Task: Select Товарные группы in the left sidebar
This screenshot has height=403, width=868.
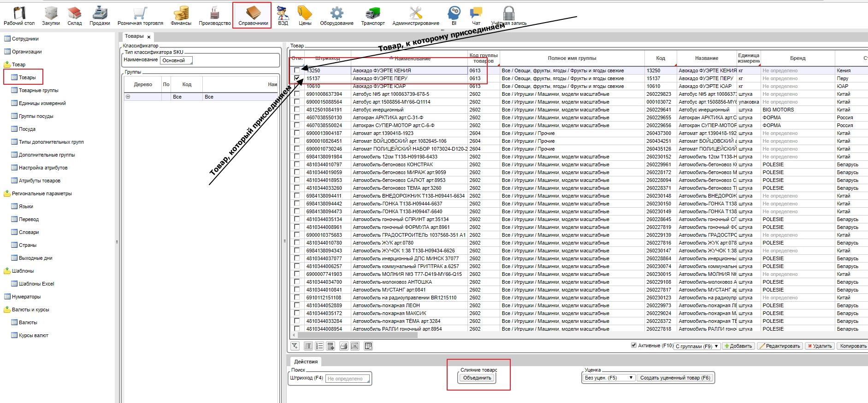Action: click(39, 90)
